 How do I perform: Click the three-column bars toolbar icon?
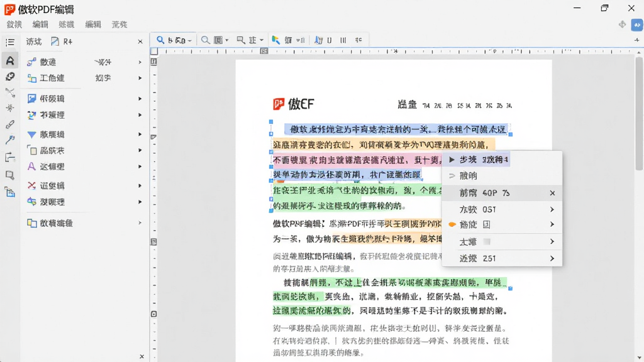343,40
